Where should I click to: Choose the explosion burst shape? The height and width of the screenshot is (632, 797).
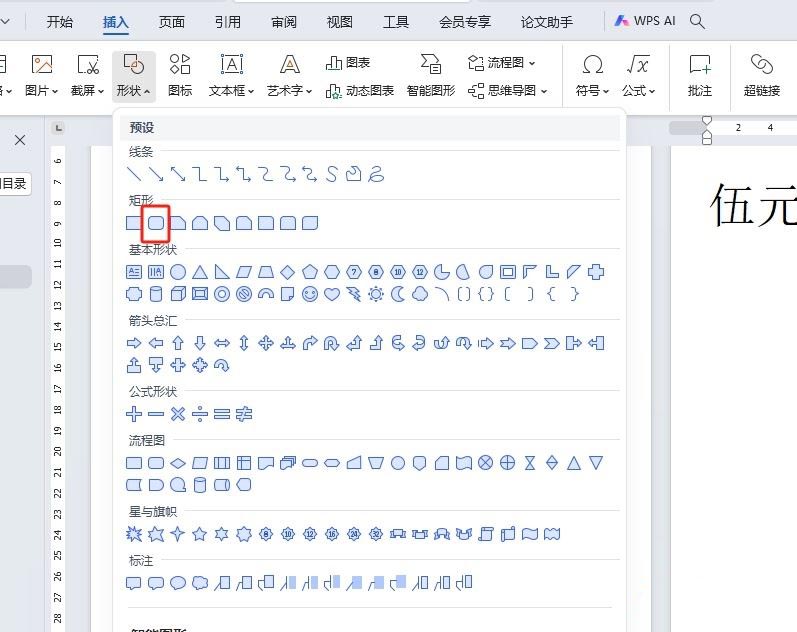(x=134, y=534)
